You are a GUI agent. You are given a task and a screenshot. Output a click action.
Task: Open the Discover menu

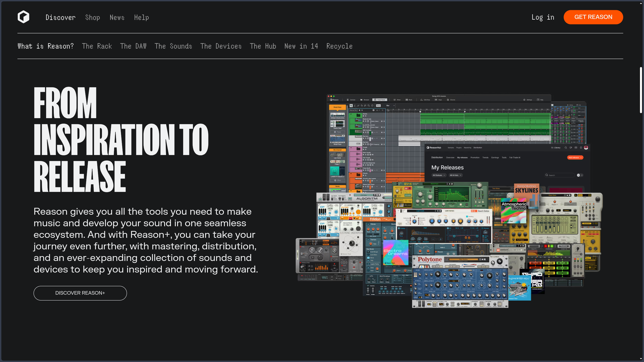61,17
